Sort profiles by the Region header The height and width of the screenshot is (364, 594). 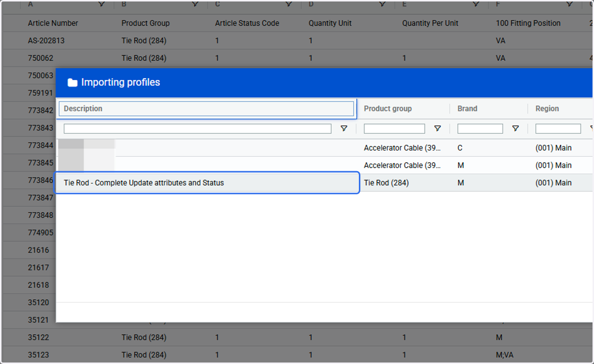(x=547, y=109)
